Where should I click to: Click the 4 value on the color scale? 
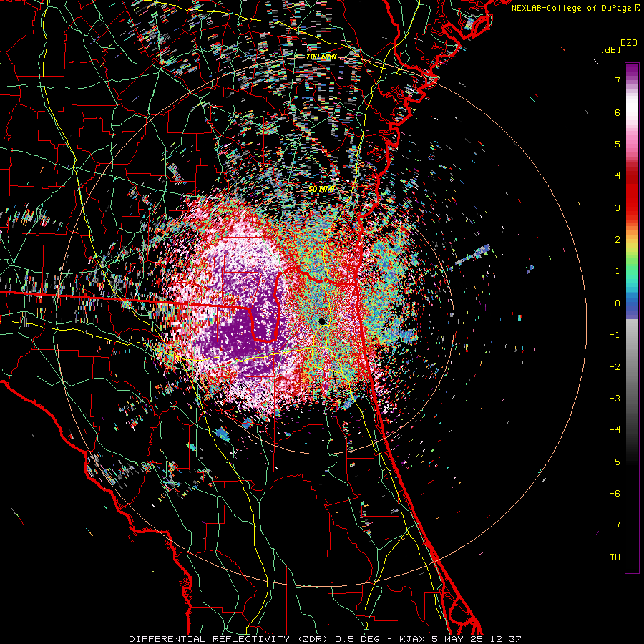tap(618, 176)
